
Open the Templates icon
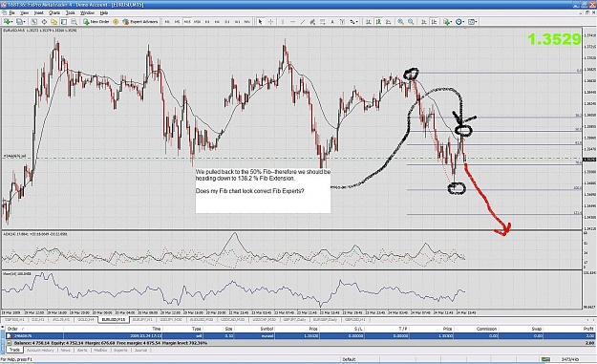(470, 22)
